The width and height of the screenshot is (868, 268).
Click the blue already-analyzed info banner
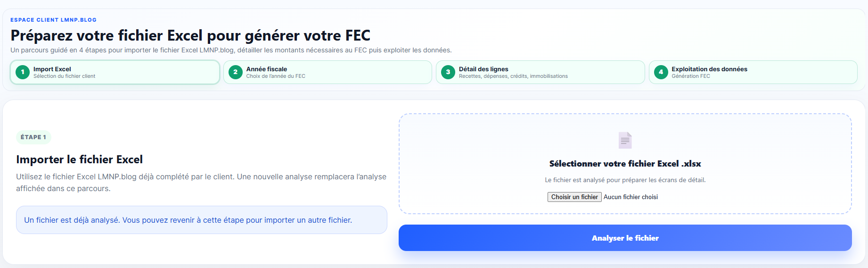pos(202,220)
